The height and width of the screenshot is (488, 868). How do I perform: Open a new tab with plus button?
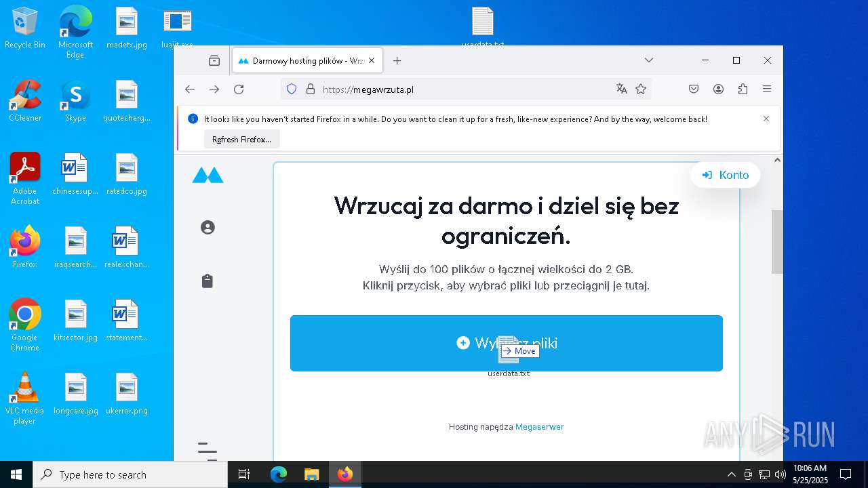coord(397,60)
